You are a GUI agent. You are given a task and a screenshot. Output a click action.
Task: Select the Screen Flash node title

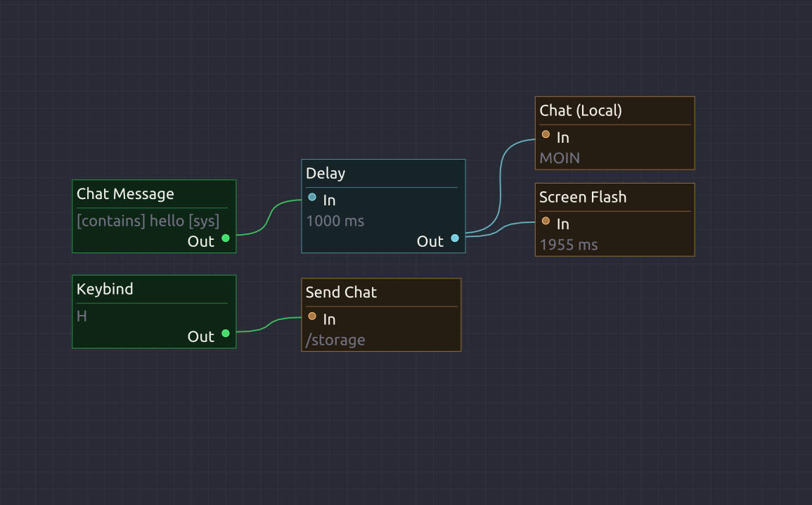pos(583,197)
